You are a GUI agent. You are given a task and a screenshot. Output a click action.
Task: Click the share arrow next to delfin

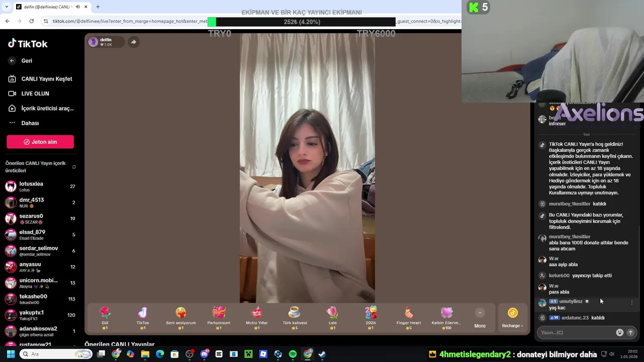click(133, 42)
